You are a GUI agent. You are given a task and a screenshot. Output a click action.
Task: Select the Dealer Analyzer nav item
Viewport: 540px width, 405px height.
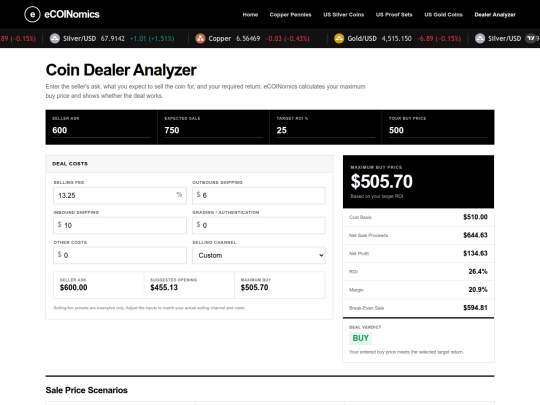click(495, 14)
